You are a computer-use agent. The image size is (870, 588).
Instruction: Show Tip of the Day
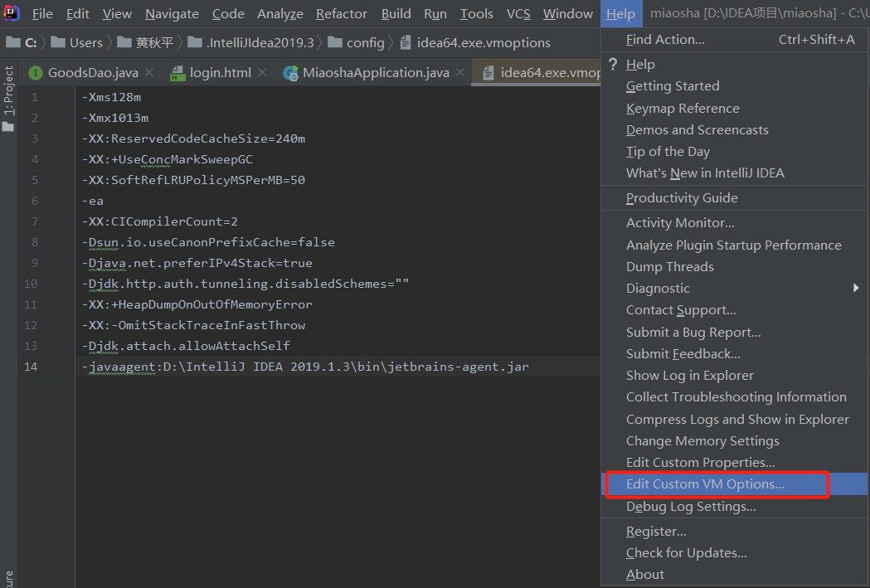735,152
